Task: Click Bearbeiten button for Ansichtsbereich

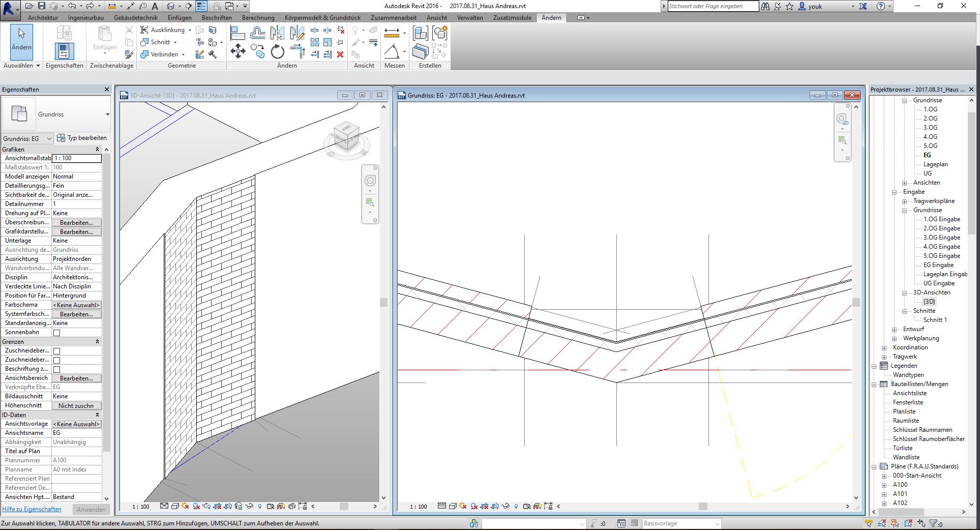Action: [76, 378]
